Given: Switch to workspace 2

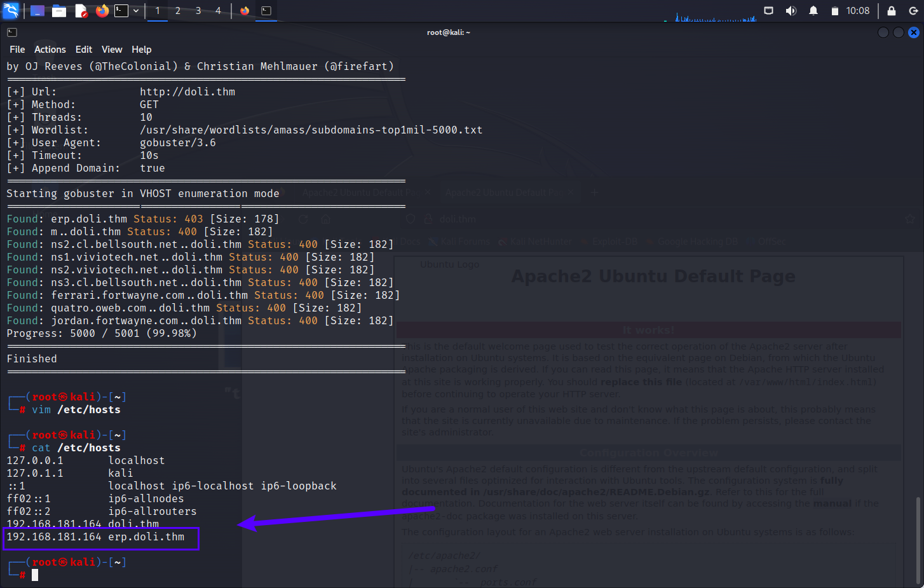Looking at the screenshot, I should point(178,11).
